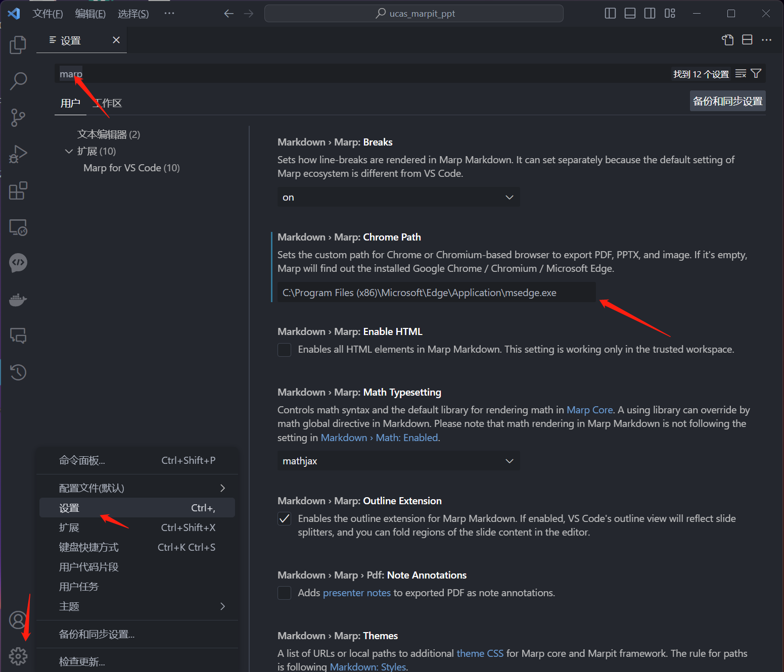Image resolution: width=784 pixels, height=672 pixels.
Task: Open the Breaks dropdown set to on
Action: click(x=398, y=197)
